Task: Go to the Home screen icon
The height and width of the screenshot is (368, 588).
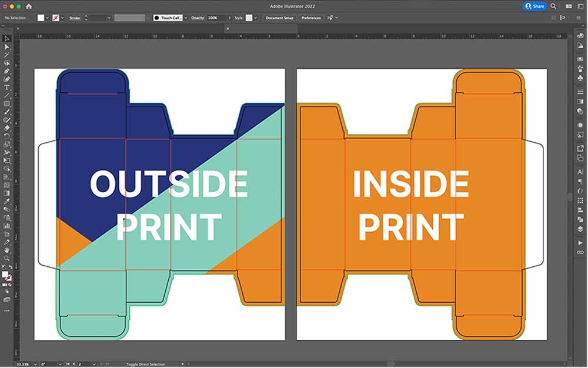Action: [29, 6]
